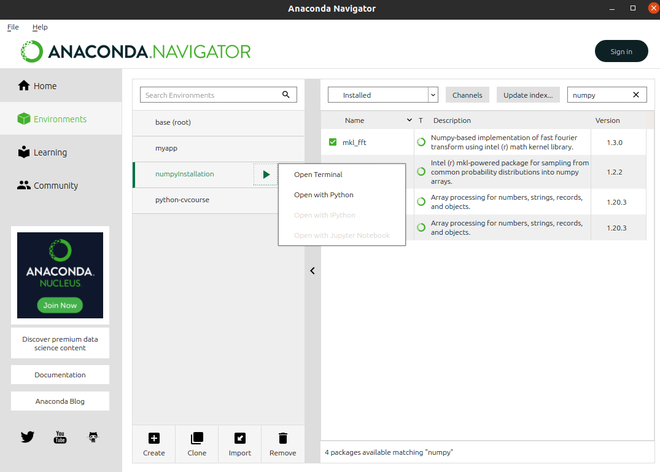Open the Anaconda Blog link

coord(60,401)
